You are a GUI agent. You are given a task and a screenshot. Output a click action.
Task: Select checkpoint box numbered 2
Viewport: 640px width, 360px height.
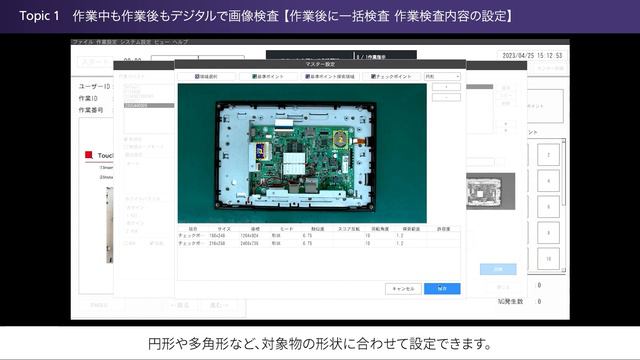(548, 155)
